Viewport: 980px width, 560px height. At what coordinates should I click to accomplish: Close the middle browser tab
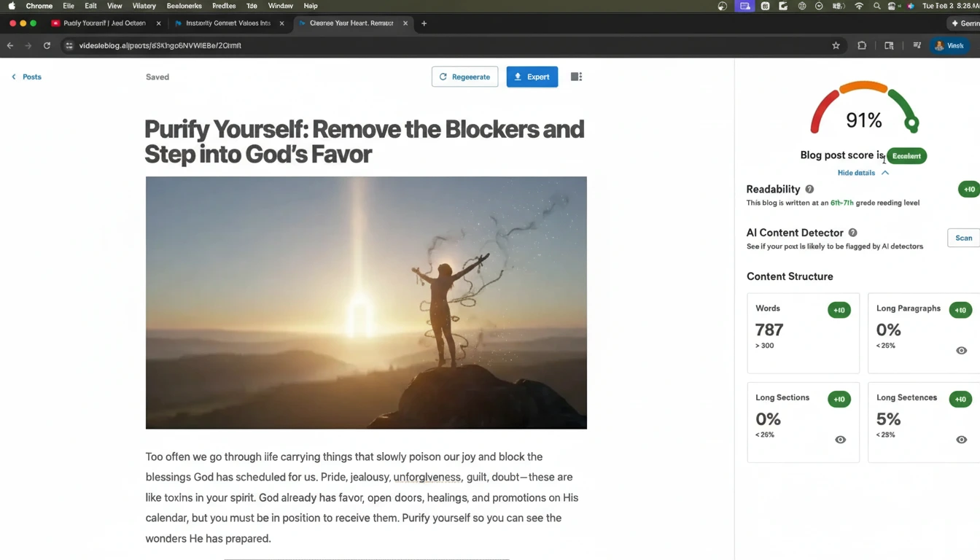pyautogui.click(x=281, y=23)
